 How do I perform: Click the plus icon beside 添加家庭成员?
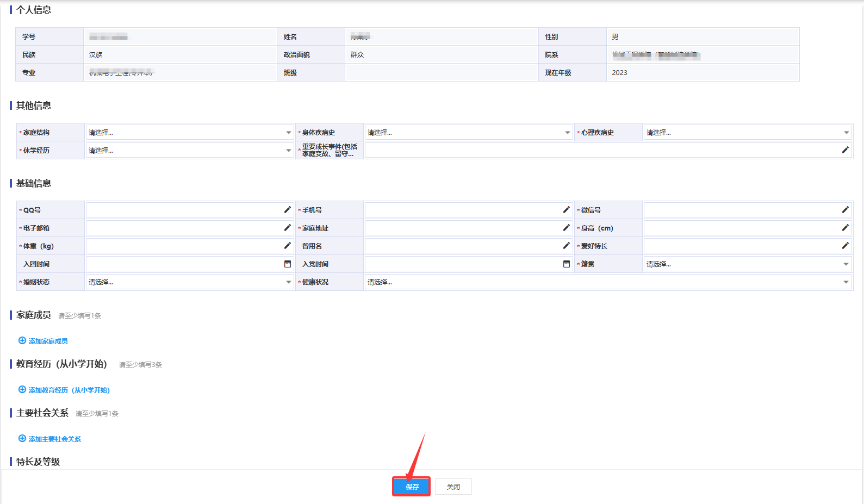pyautogui.click(x=22, y=341)
